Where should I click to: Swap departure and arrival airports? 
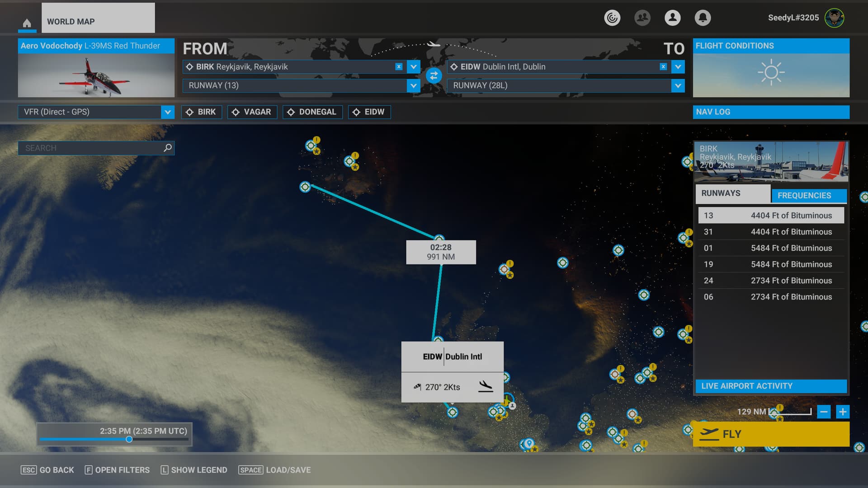point(434,75)
